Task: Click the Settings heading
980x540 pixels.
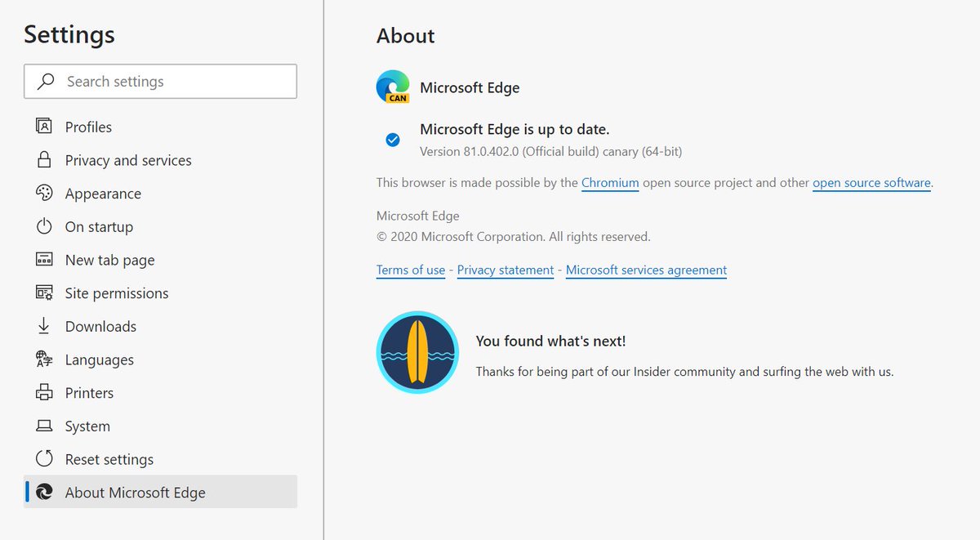Action: point(69,34)
